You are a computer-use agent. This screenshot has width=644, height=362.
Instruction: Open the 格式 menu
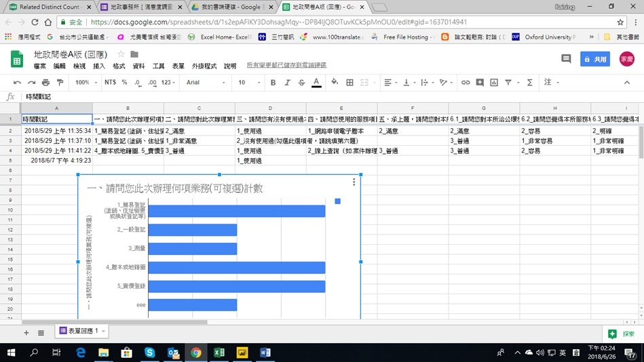pyautogui.click(x=119, y=66)
